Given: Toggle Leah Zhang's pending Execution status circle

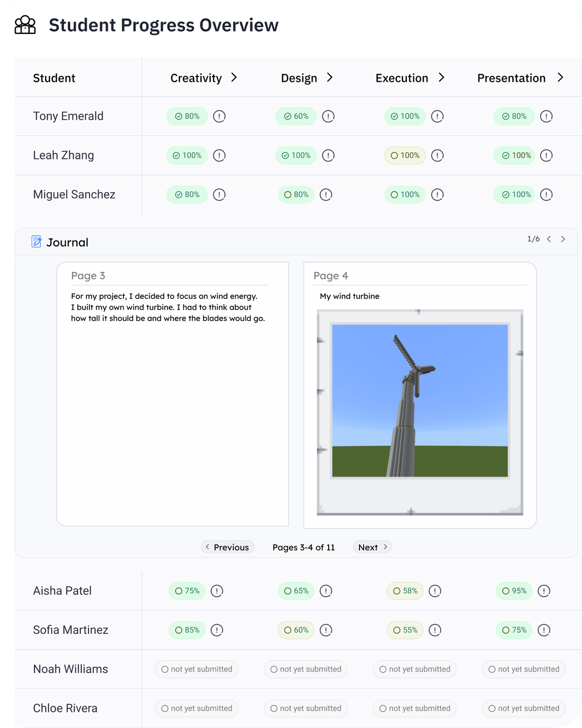Looking at the screenshot, I should [x=394, y=155].
